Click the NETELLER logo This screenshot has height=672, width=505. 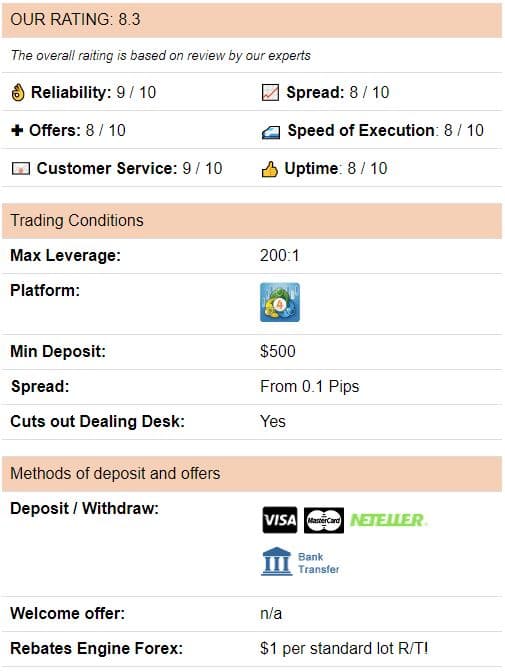388,520
